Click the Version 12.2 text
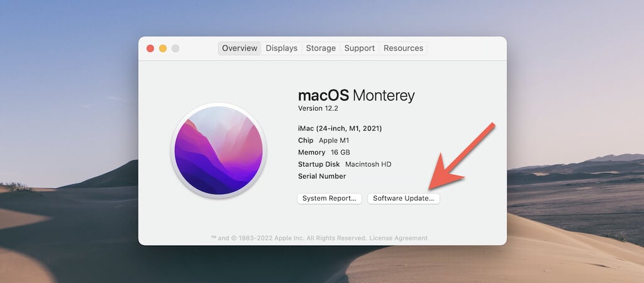 click(x=319, y=108)
